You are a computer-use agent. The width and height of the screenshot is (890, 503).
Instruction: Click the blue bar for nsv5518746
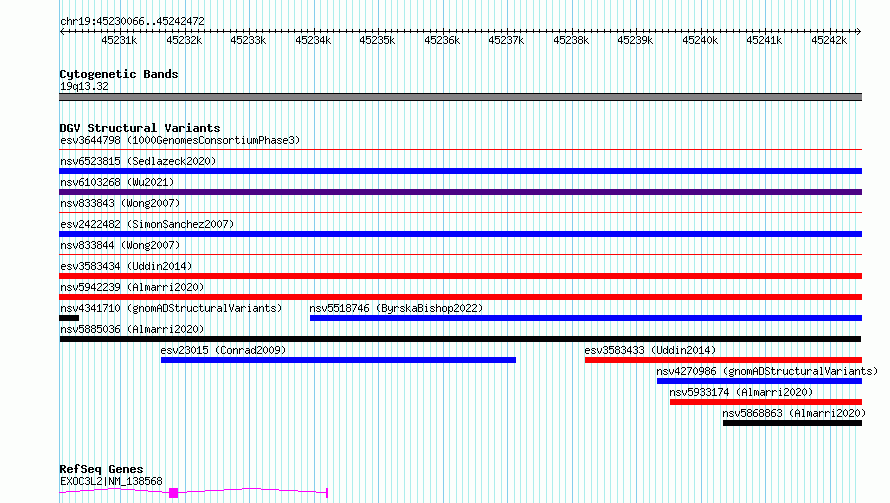pos(586,318)
